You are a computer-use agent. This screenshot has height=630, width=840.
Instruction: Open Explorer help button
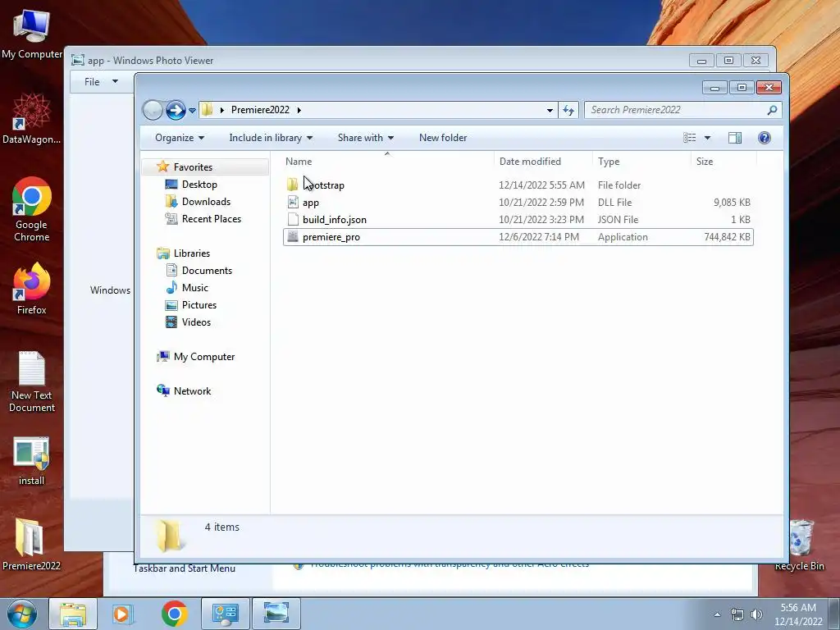point(765,138)
